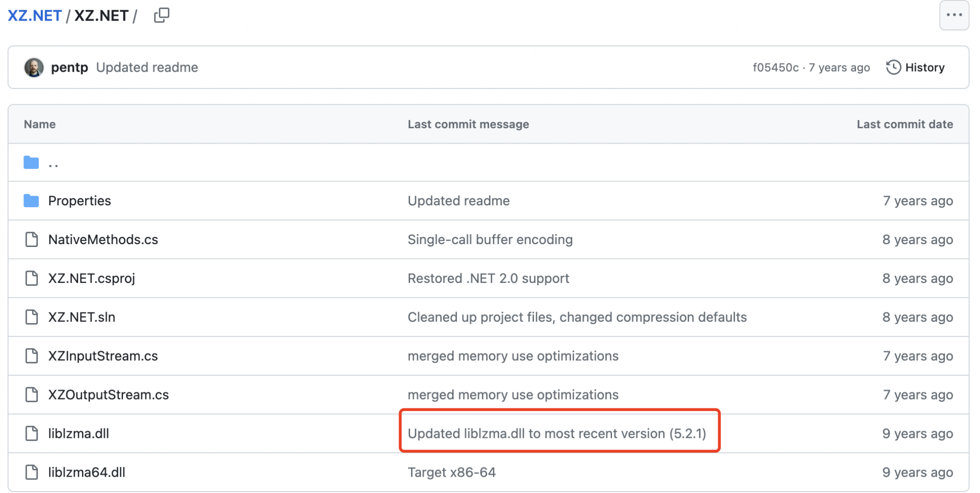Click the parent directory folder icon

31,163
